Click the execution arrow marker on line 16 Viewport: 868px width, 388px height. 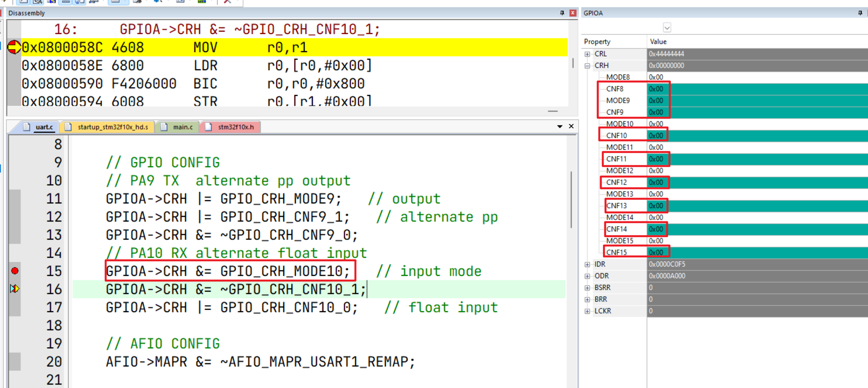(14, 289)
